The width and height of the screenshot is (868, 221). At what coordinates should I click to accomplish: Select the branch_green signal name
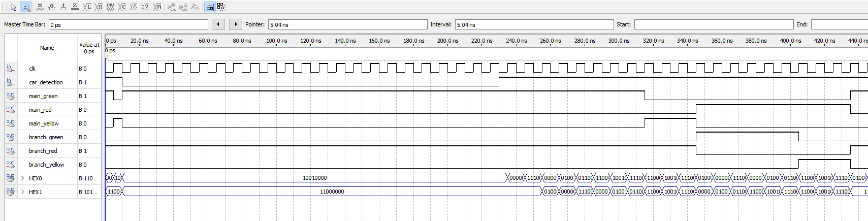point(46,137)
